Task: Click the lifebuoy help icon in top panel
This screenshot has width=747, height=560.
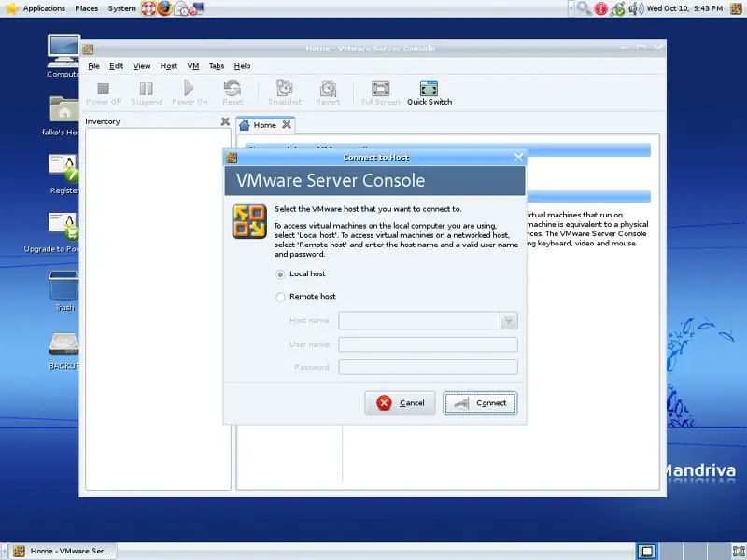Action: [148, 8]
